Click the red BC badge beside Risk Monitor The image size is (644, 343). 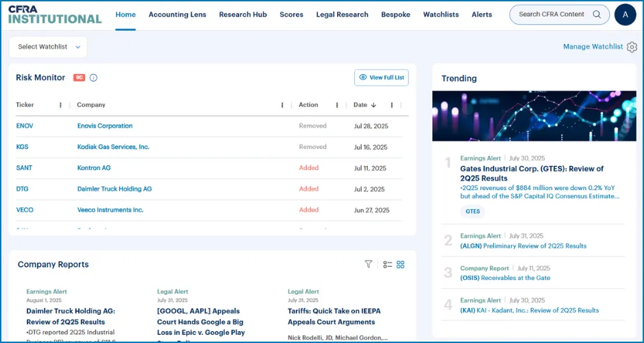coord(79,78)
